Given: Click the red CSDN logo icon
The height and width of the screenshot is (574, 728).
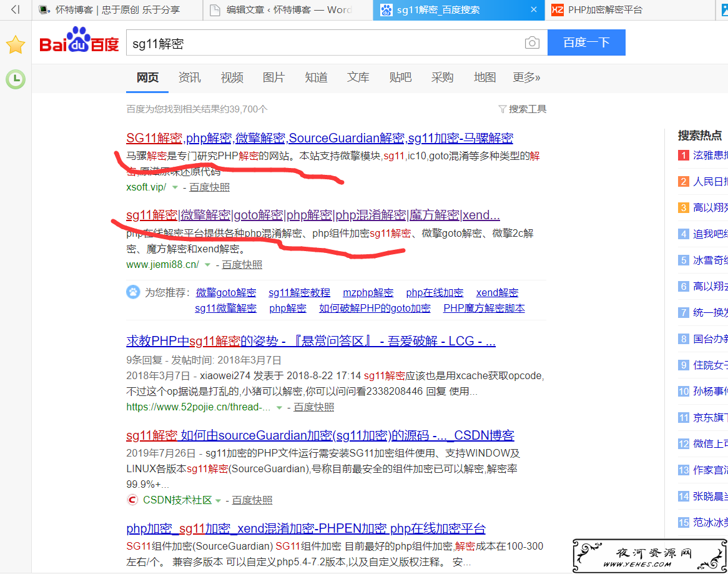Looking at the screenshot, I should (132, 500).
